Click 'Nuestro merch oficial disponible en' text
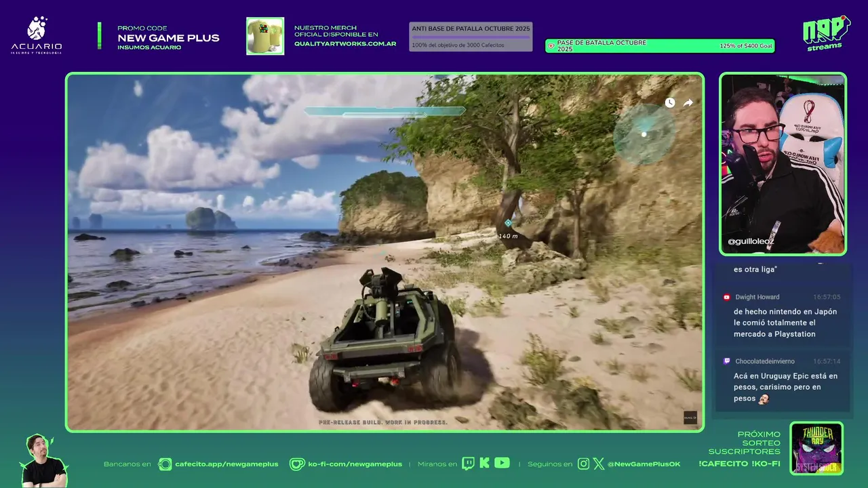The image size is (868, 488). pyautogui.click(x=336, y=31)
